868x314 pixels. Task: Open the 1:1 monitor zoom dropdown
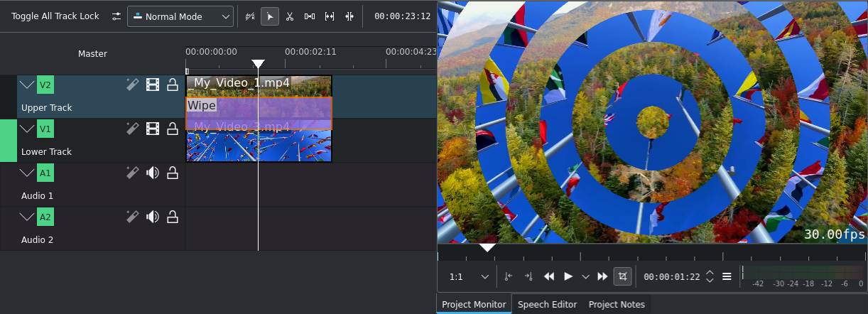pyautogui.click(x=469, y=276)
